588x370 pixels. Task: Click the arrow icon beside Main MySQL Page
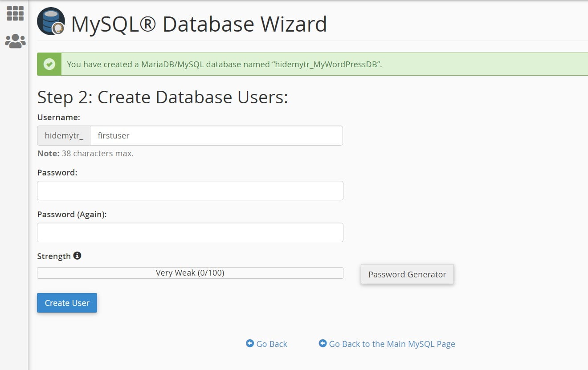tap(323, 343)
